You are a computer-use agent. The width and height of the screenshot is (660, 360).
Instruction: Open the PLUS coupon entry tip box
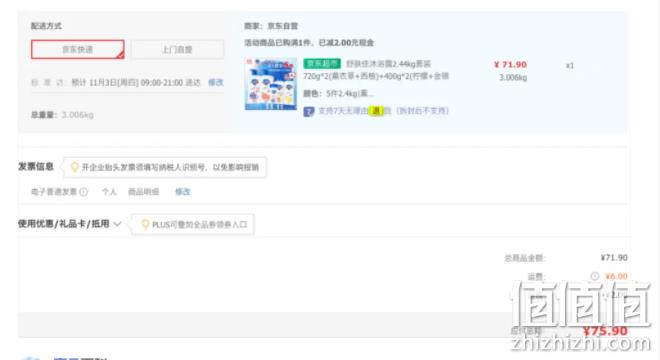pyautogui.click(x=193, y=224)
